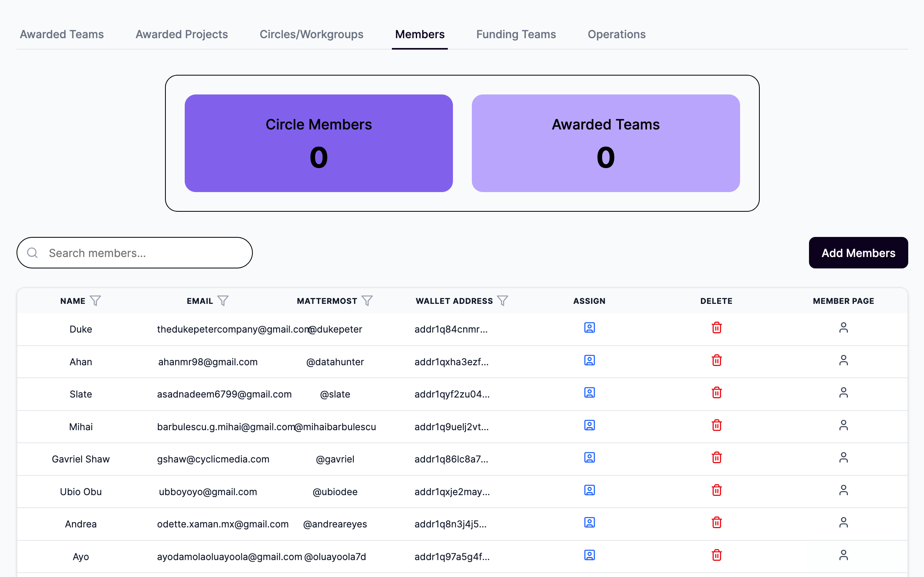The height and width of the screenshot is (577, 924).
Task: Open Andrea's member page icon
Action: point(843,522)
